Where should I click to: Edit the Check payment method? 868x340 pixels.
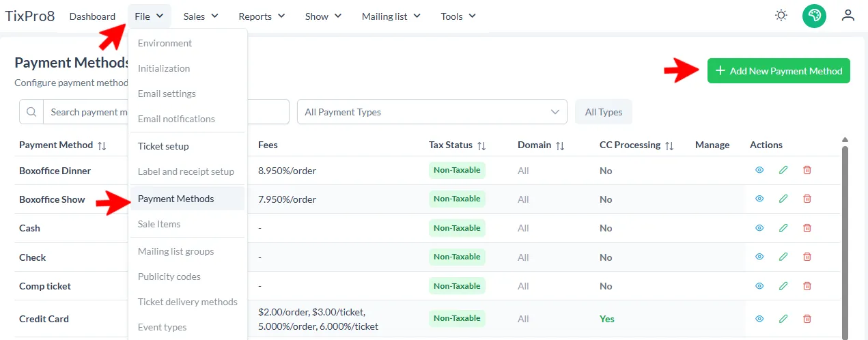pyautogui.click(x=783, y=257)
